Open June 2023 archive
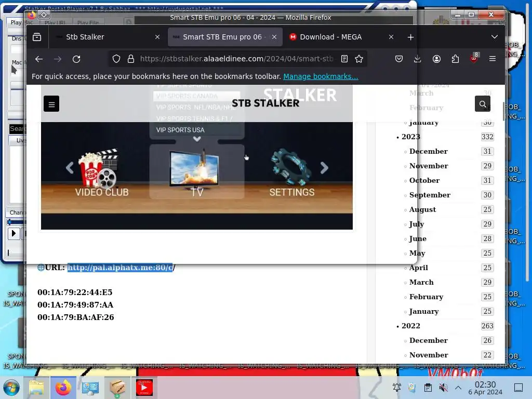This screenshot has height=399, width=532. coord(418,239)
